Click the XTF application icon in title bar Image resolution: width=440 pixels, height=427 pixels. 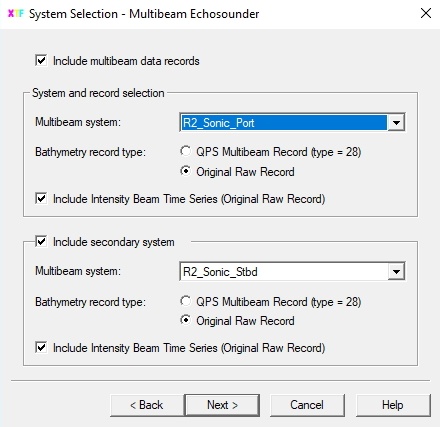click(15, 13)
